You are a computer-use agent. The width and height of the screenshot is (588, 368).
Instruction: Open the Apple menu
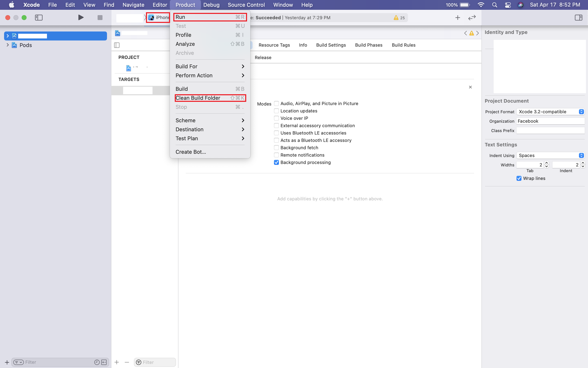11,5
